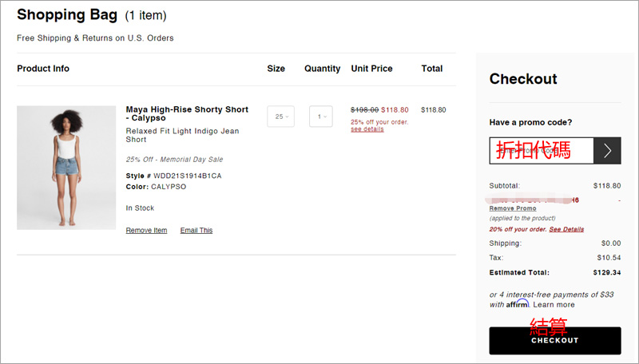The image size is (639, 364).
Task: Click the Quantity column header
Action: pyautogui.click(x=323, y=69)
